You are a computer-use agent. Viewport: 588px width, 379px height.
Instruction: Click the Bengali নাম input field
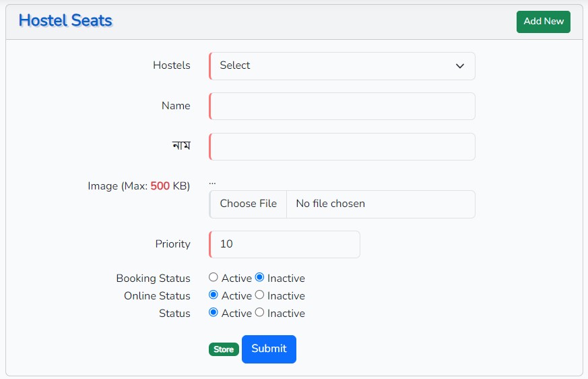[342, 147]
